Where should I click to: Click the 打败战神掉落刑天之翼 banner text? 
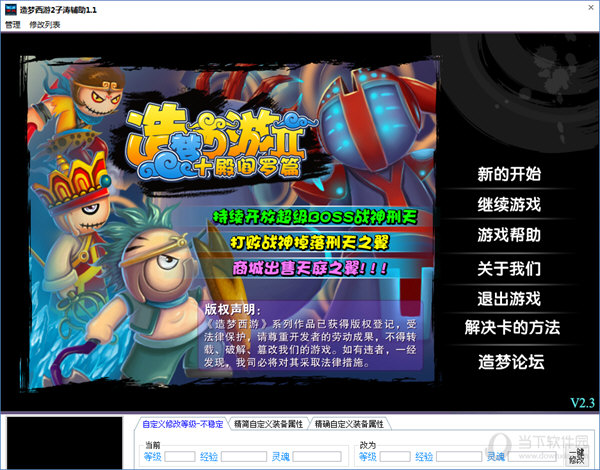(x=310, y=242)
